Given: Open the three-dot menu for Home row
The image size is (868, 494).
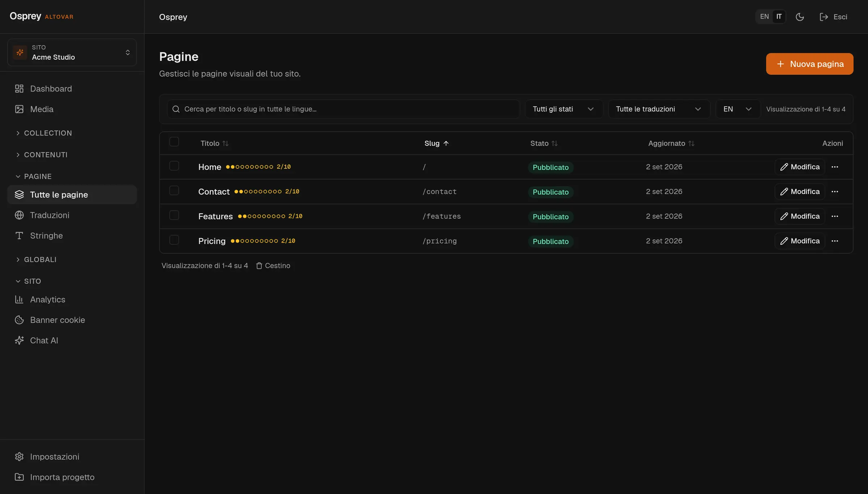Looking at the screenshot, I should point(835,167).
